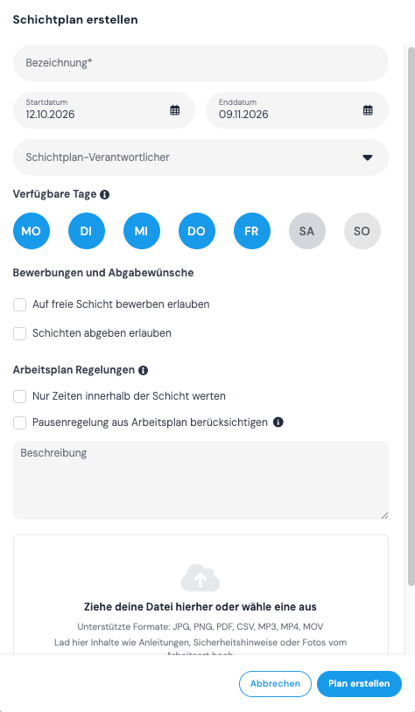
Task: Show info icon beside Pausenregelung option
Action: (278, 422)
